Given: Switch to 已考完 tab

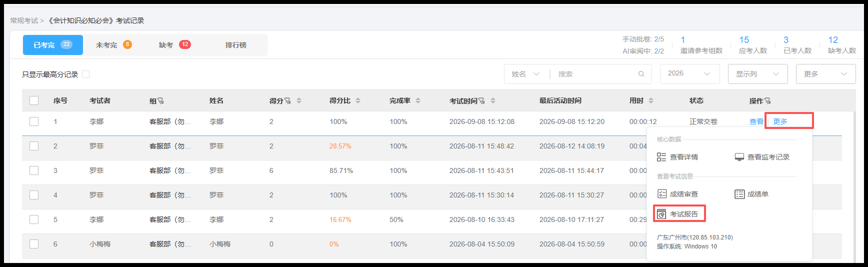Looking at the screenshot, I should [x=53, y=45].
